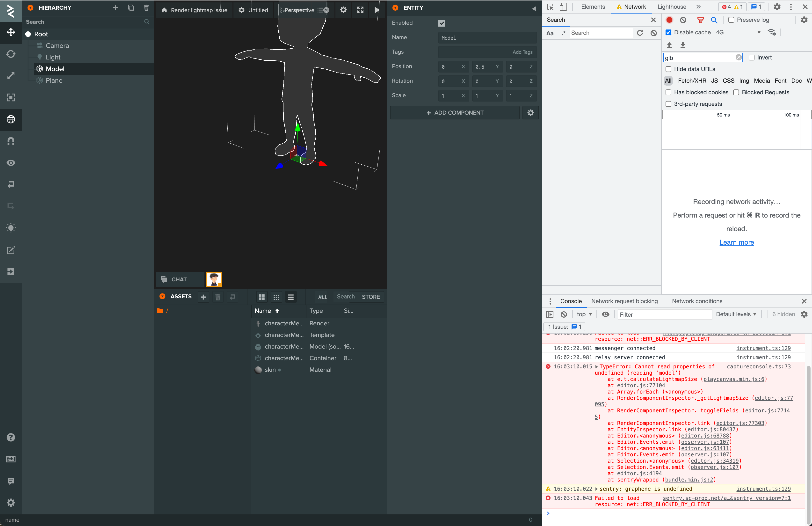This screenshot has height=526, width=812.
Task: Launch the scene with play button
Action: pyautogui.click(x=377, y=10)
